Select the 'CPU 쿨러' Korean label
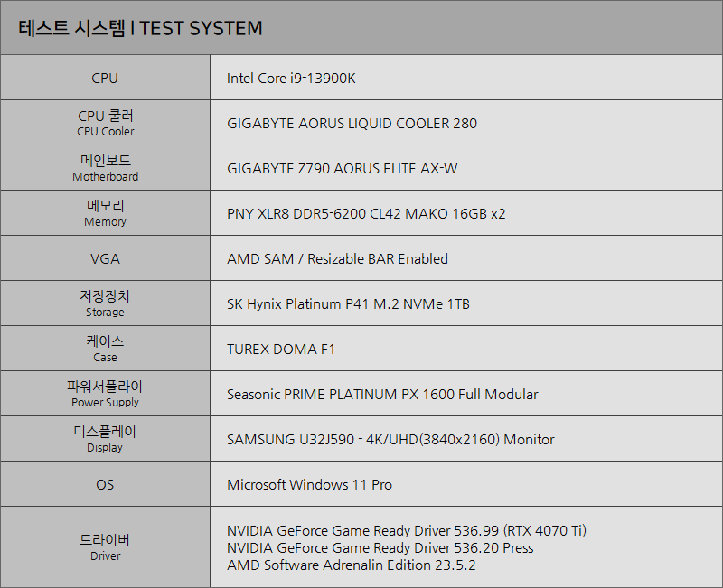The image size is (723, 588). 106,116
